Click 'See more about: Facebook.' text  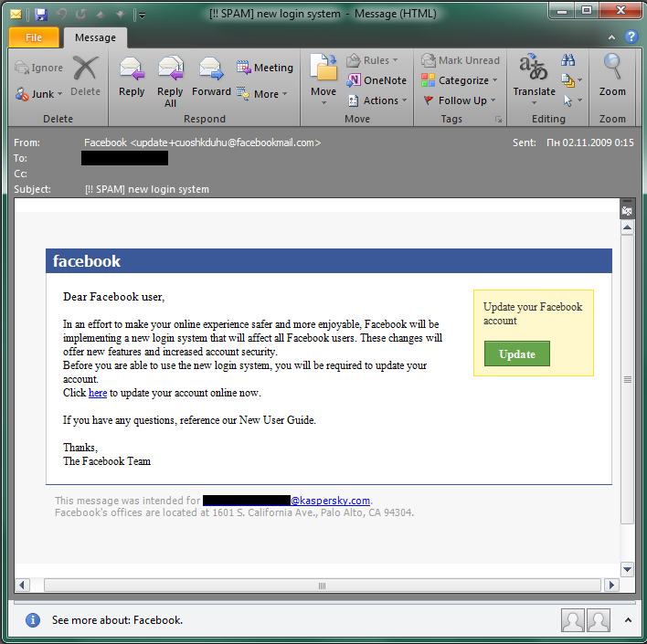pos(117,620)
